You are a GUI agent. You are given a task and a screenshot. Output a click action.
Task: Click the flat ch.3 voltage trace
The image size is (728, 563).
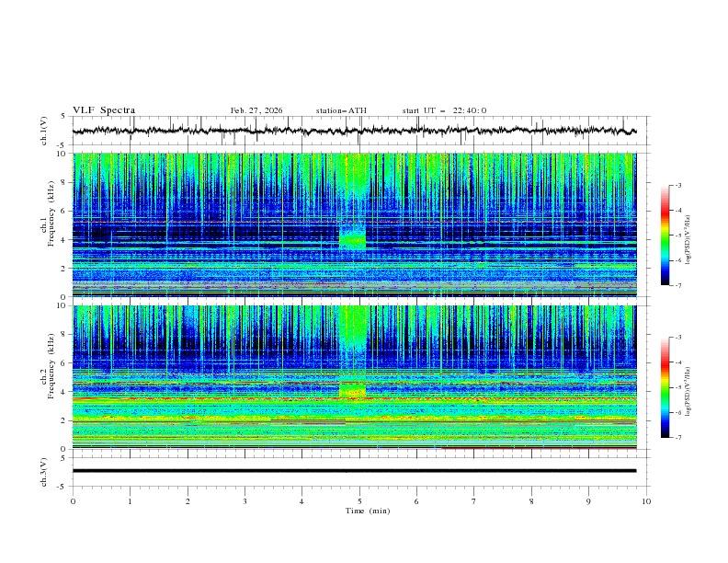(354, 471)
